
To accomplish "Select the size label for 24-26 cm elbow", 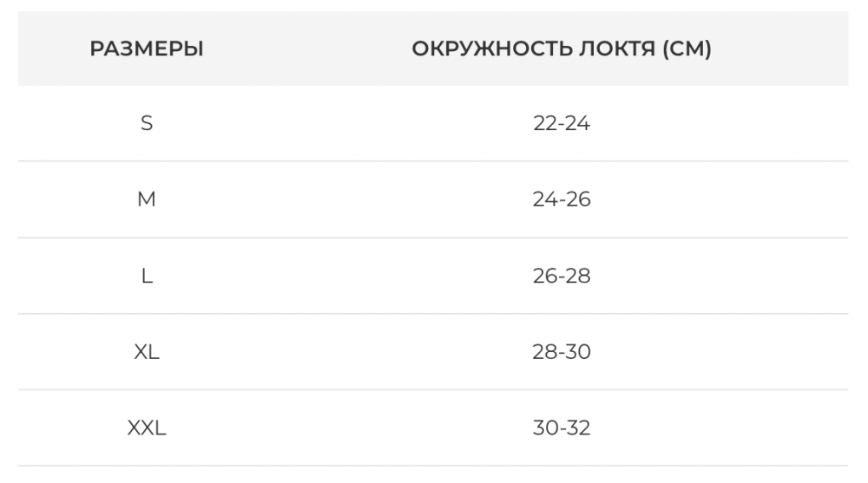I will pos(147,200).
